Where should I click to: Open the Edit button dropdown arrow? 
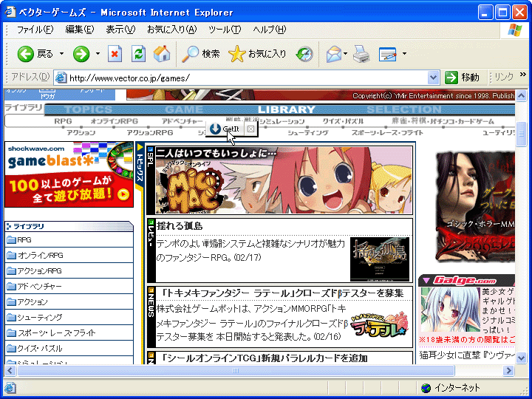(404, 54)
